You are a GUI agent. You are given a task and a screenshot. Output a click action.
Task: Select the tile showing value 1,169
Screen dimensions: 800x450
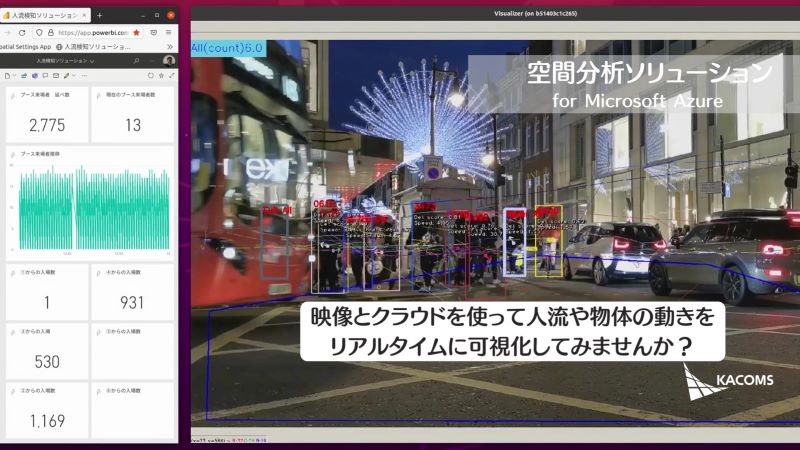click(x=47, y=410)
